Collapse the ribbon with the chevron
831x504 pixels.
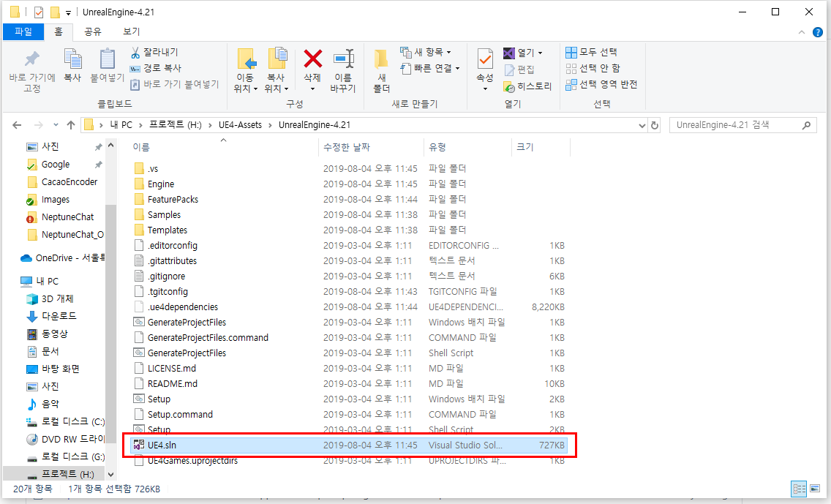point(801,32)
